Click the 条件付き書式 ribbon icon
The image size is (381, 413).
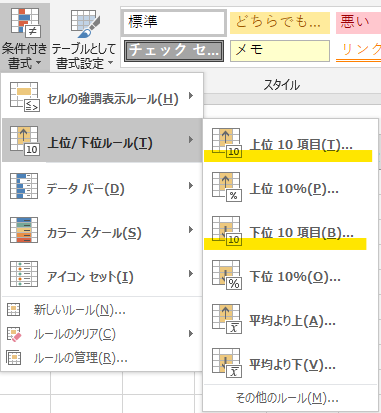click(x=26, y=22)
